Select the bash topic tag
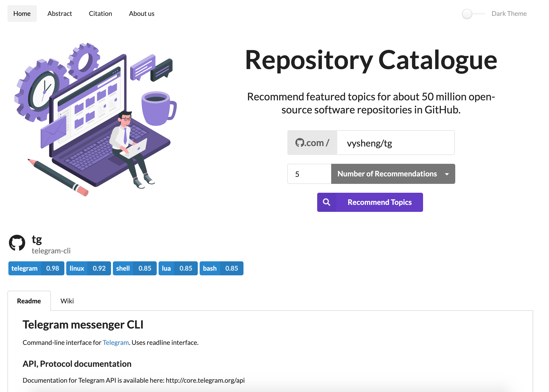 [221, 268]
